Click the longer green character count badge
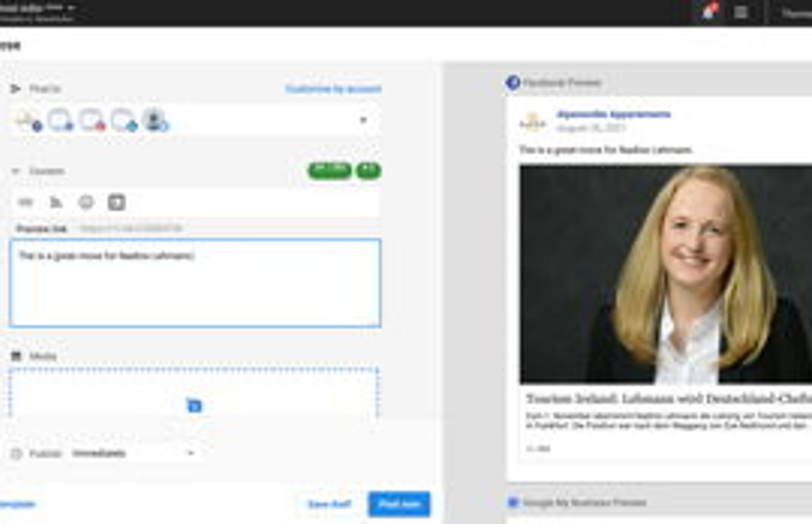This screenshot has width=812, height=524. coord(329,170)
